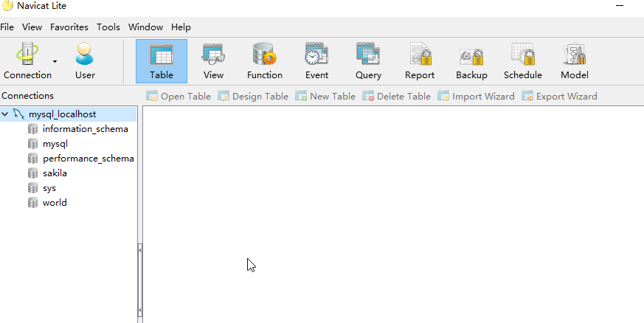Click the Connections panel header
The height and width of the screenshot is (323, 644).
pos(27,96)
